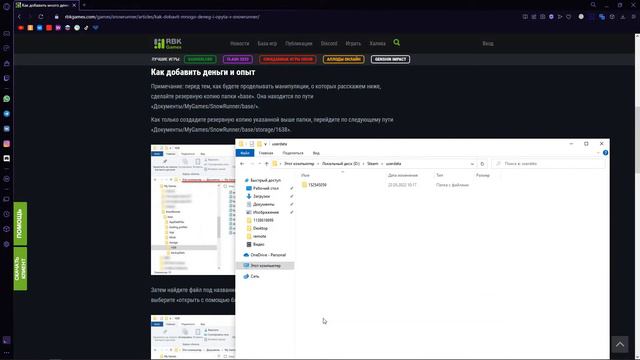Click the Explorer search field
The height and width of the screenshot is (360, 640).
tap(548, 164)
